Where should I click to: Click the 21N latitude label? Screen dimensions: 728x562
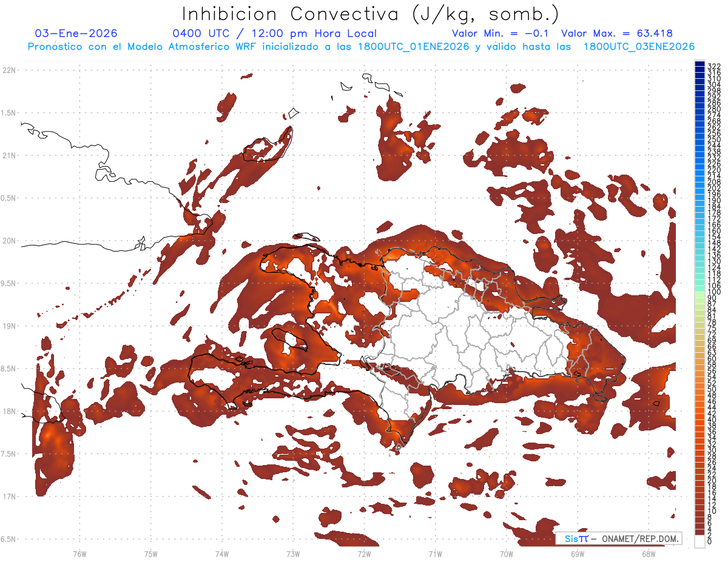pos(8,156)
